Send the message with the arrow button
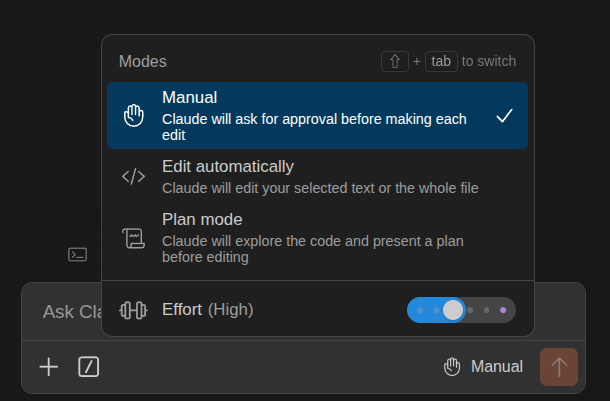The image size is (610, 401). (x=559, y=367)
